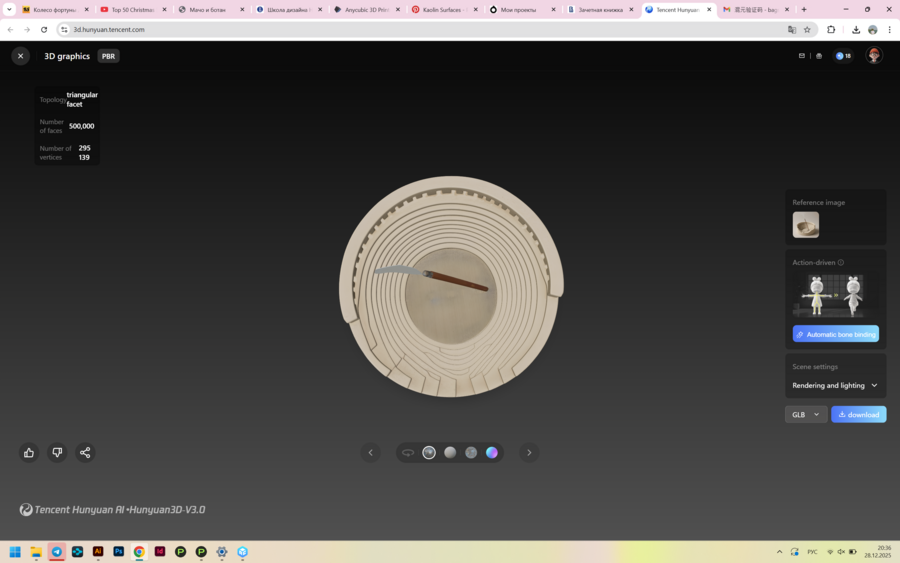
Task: Click the 3D model in the viewport
Action: coord(451,286)
